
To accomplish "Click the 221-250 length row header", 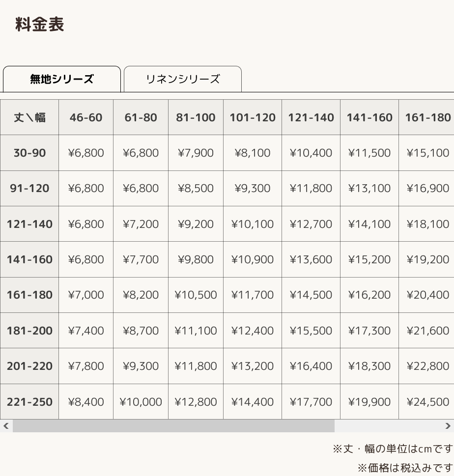I will point(29,402).
